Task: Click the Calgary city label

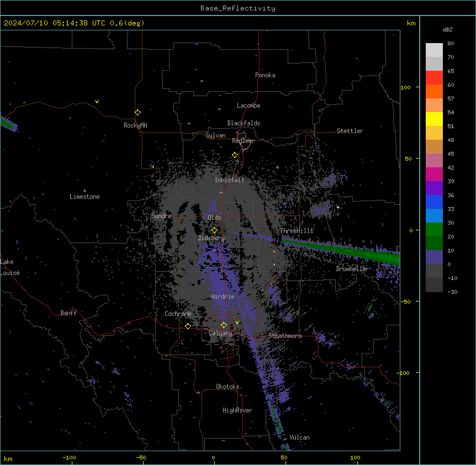Action: pos(221,333)
